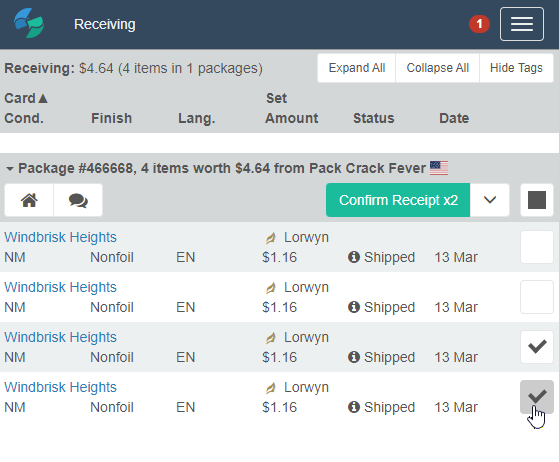
Task: Click Expand All
Action: coord(357,68)
